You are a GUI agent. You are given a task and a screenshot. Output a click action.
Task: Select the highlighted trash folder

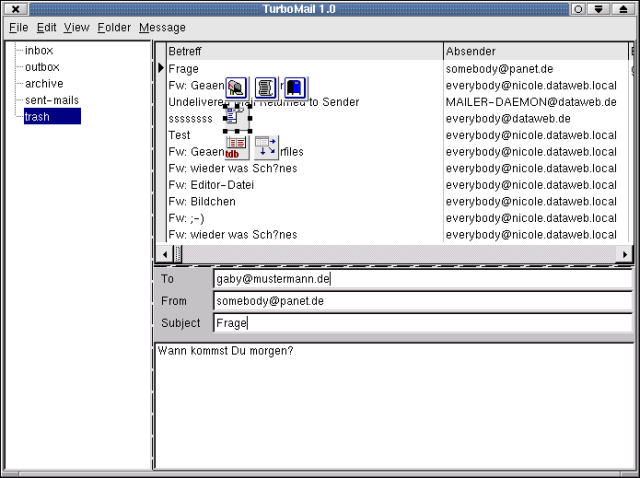coord(52,117)
